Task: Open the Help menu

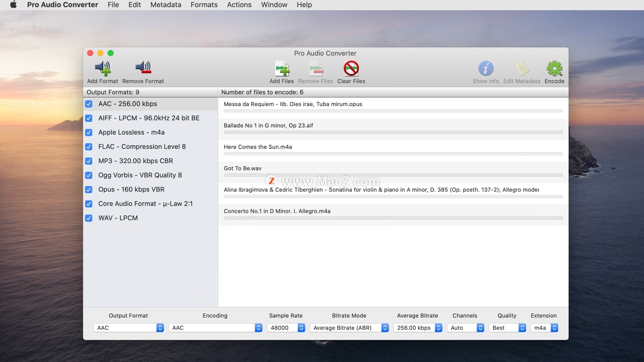Action: coord(304,5)
